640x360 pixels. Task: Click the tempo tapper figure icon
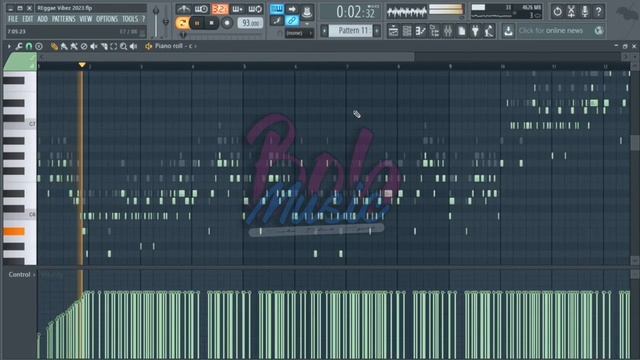[x=489, y=31]
